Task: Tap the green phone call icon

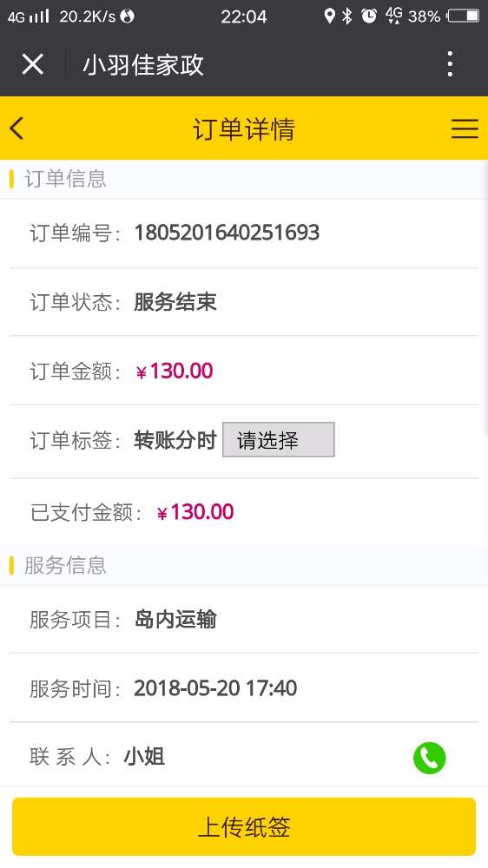Action: [x=429, y=757]
